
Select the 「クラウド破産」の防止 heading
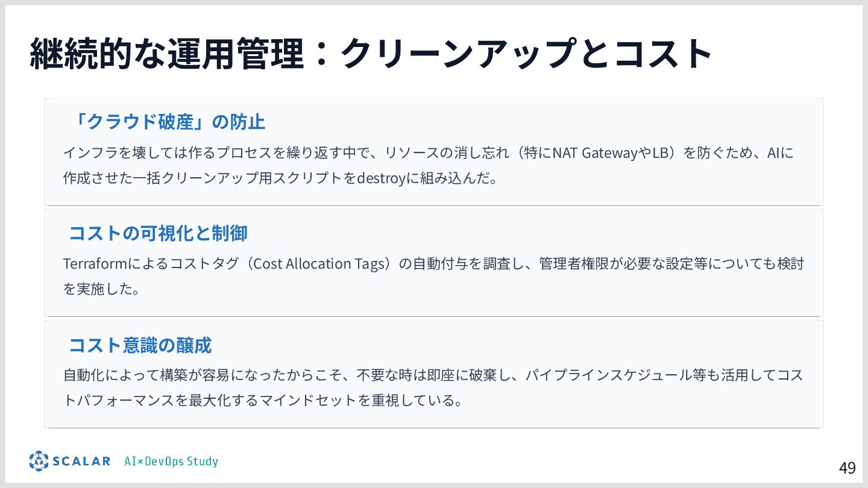(167, 122)
